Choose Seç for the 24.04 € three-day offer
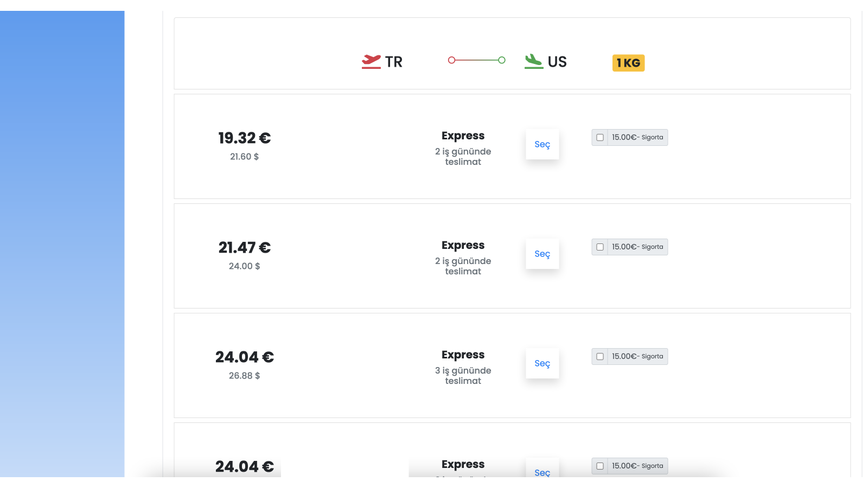The image size is (868, 488). point(542,363)
